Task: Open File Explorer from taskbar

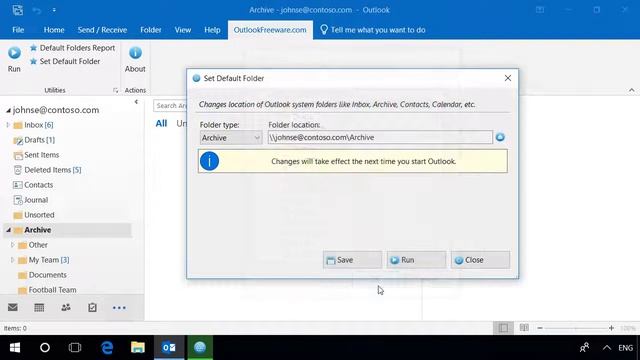Action: (138, 347)
